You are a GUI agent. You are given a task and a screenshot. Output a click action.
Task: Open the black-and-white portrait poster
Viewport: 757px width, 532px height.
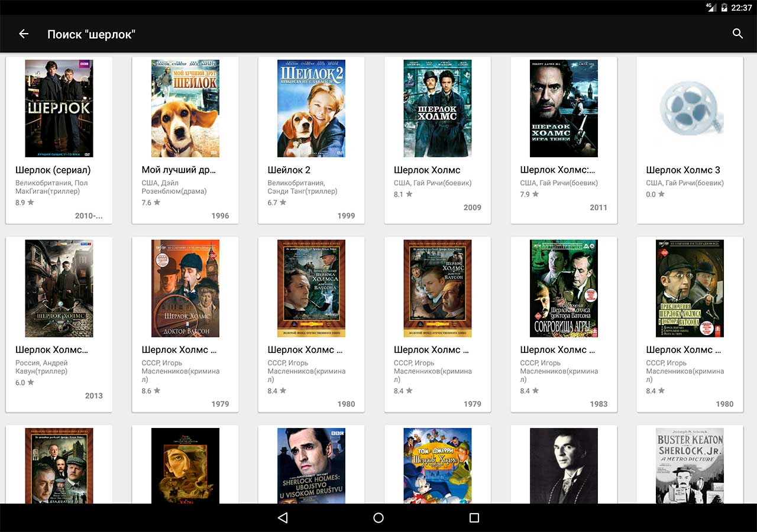tap(564, 466)
